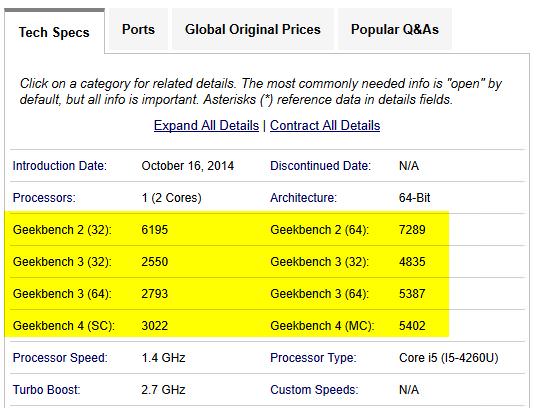
Task: Expand the Geekbench 2 (64) category
Action: point(320,230)
